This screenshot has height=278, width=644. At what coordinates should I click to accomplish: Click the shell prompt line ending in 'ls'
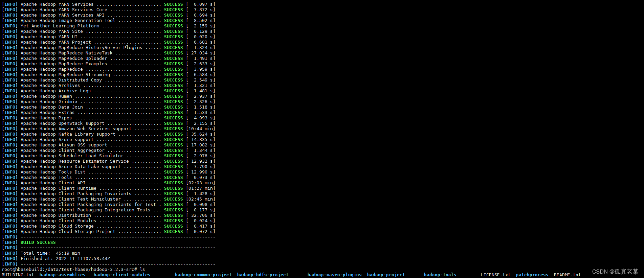pos(73,270)
